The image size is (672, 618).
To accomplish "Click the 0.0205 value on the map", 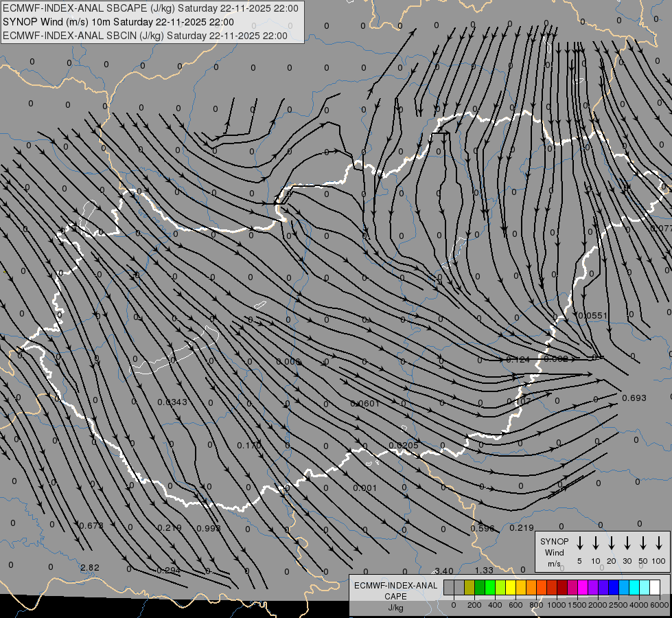I will pos(404,446).
